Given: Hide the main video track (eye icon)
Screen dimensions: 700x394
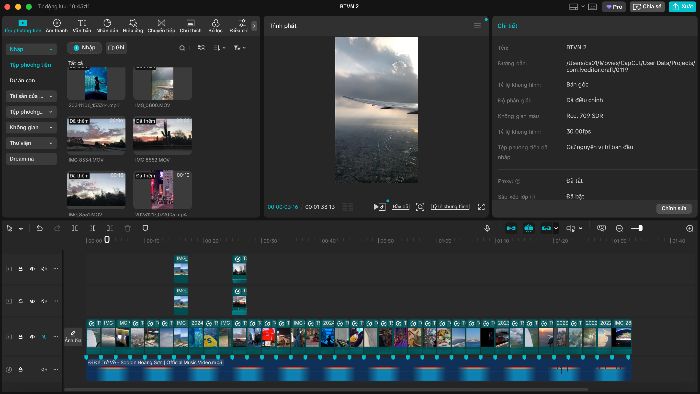Looking at the screenshot, I should [32, 337].
